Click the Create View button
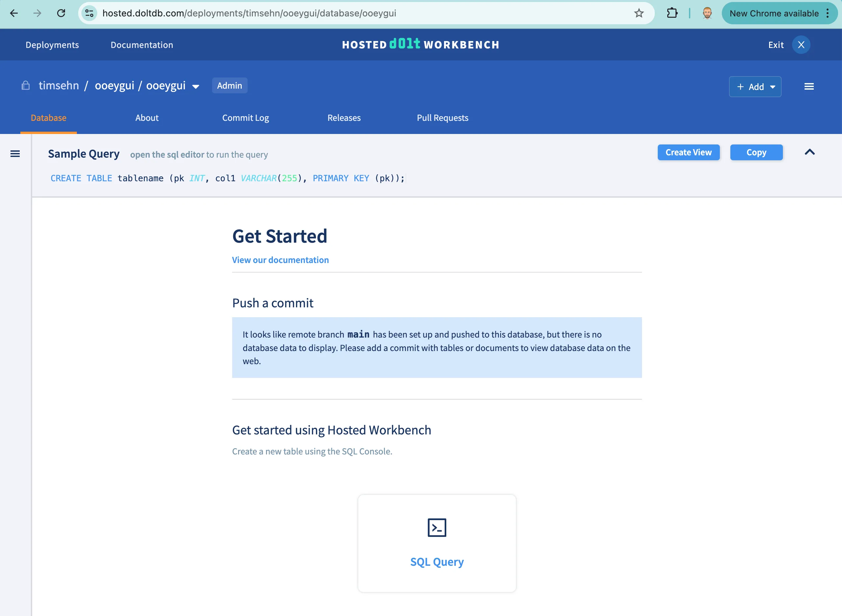The image size is (842, 616). coord(688,152)
